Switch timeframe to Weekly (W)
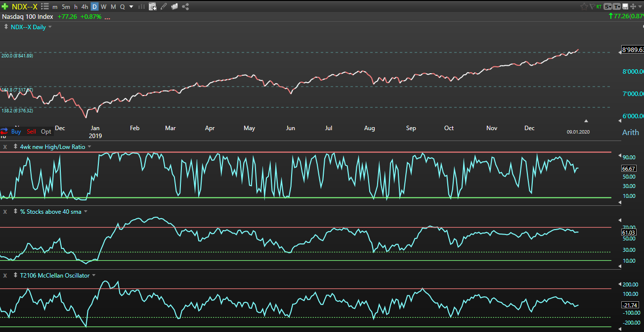Image resolution: width=644 pixels, height=332 pixels. [104, 6]
